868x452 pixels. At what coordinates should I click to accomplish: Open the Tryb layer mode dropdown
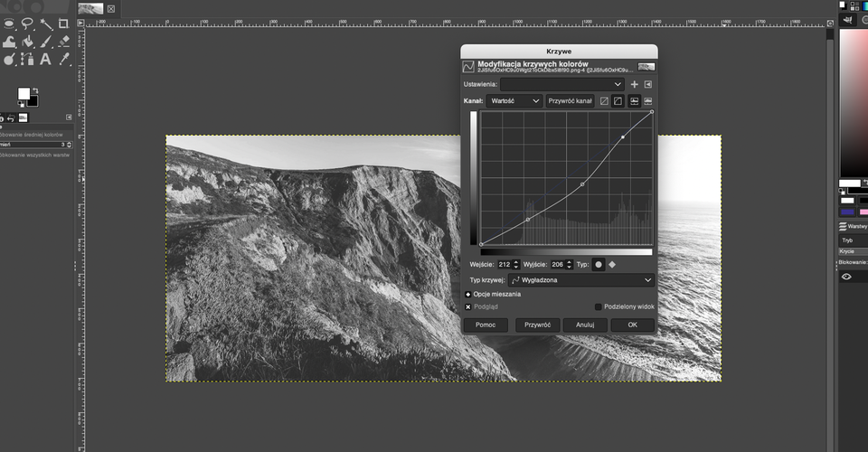[x=853, y=240]
